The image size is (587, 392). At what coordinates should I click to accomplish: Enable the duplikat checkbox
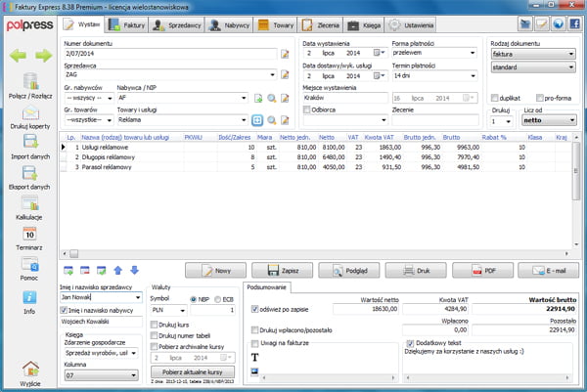pyautogui.click(x=495, y=99)
